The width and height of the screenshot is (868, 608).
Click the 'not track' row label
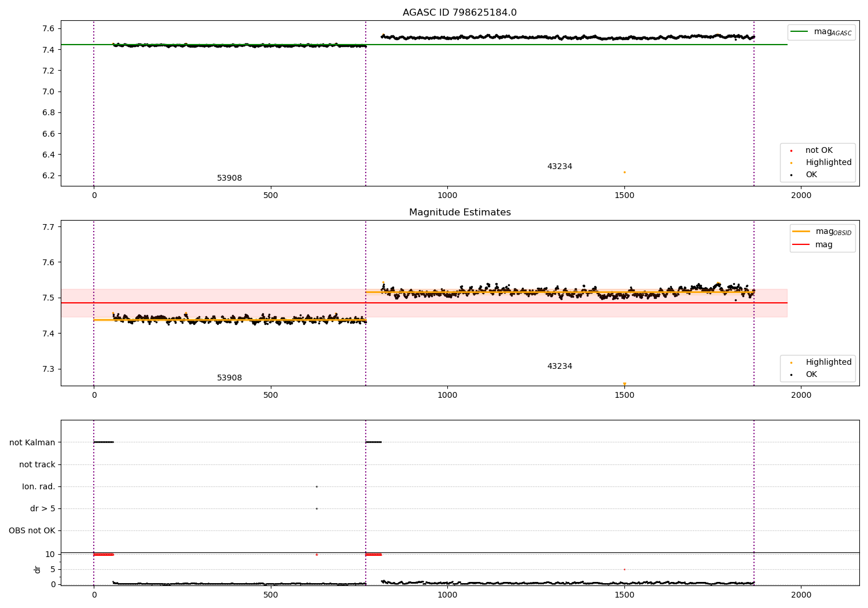(x=37, y=464)
